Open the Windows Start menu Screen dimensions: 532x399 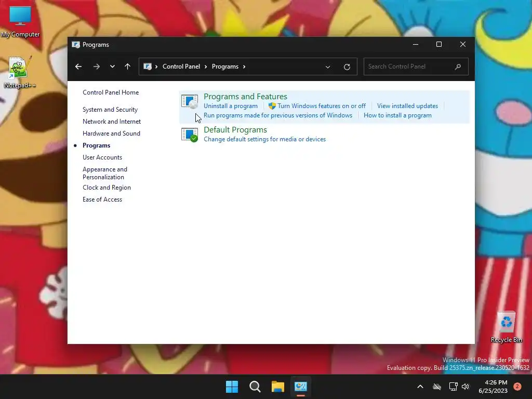[232, 387]
